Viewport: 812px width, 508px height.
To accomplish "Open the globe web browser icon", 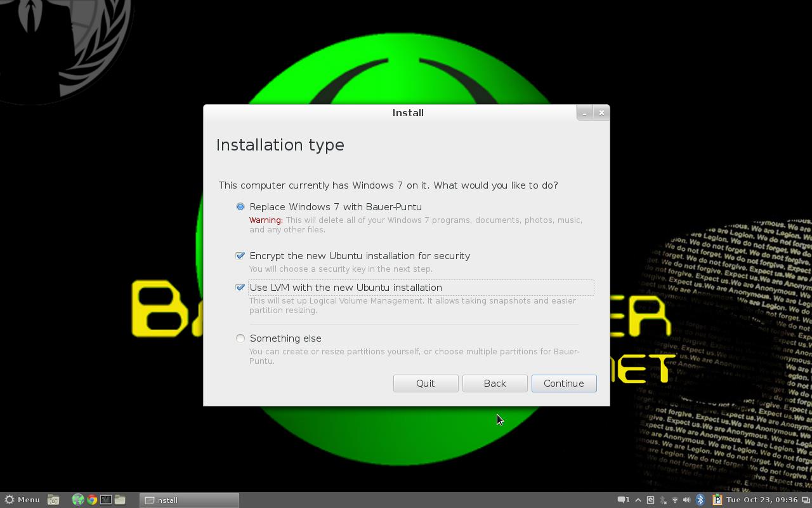I will click(77, 500).
